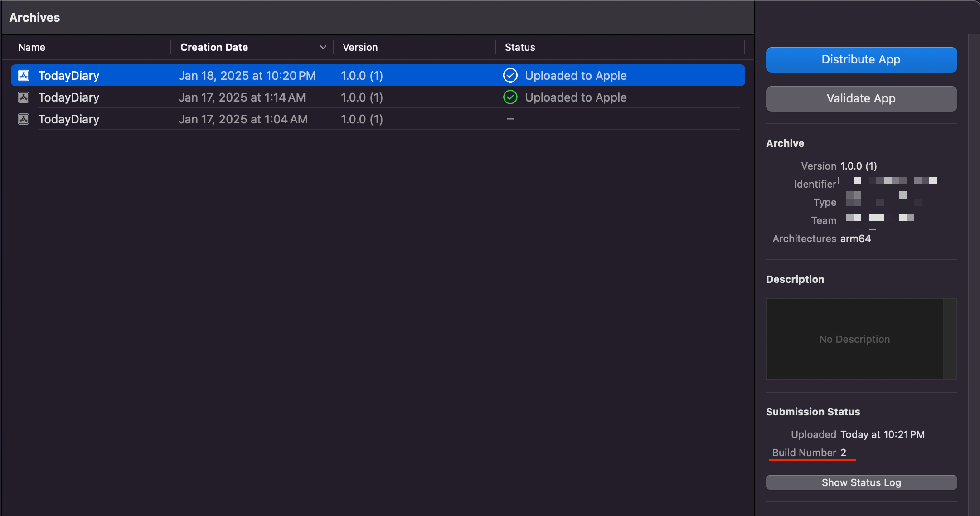Click date Jan 17, 2025 at 1:04 AM

[243, 119]
